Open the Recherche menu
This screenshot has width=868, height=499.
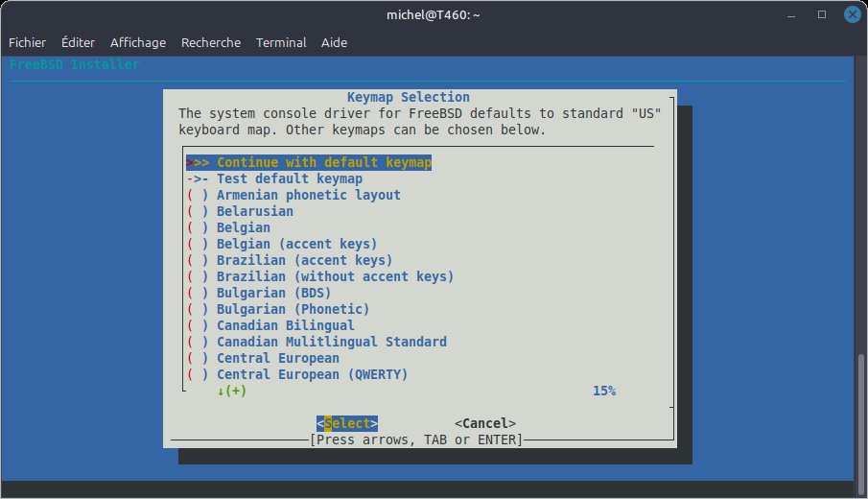(x=211, y=42)
